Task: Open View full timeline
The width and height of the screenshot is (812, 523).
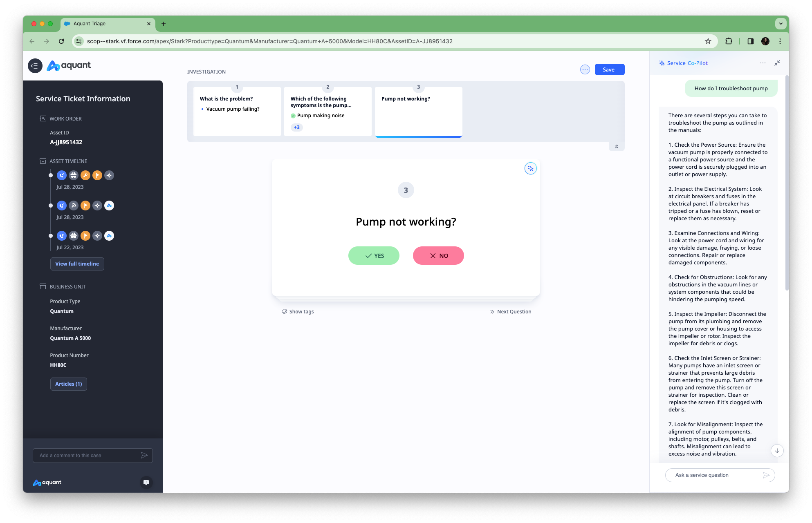Action: click(77, 264)
